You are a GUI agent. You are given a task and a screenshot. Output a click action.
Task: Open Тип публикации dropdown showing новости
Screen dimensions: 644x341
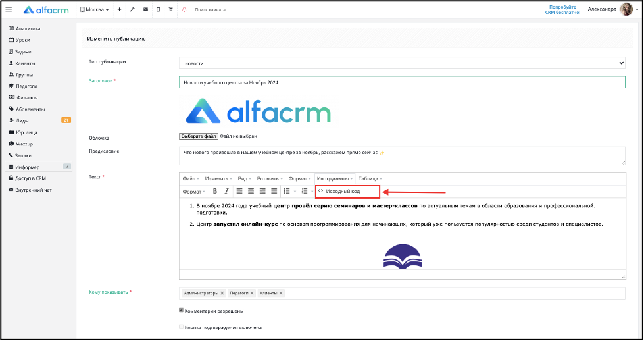pyautogui.click(x=402, y=63)
